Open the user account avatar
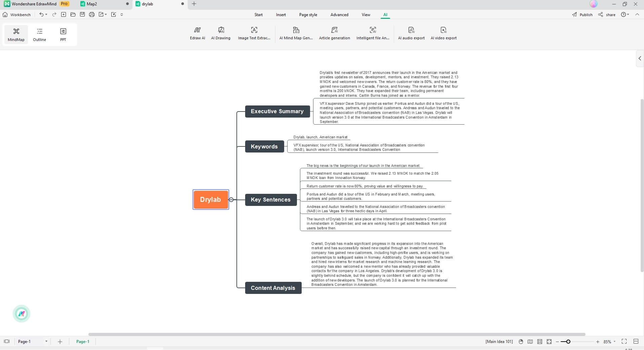Image resolution: width=644 pixels, height=350 pixels. 594,4
